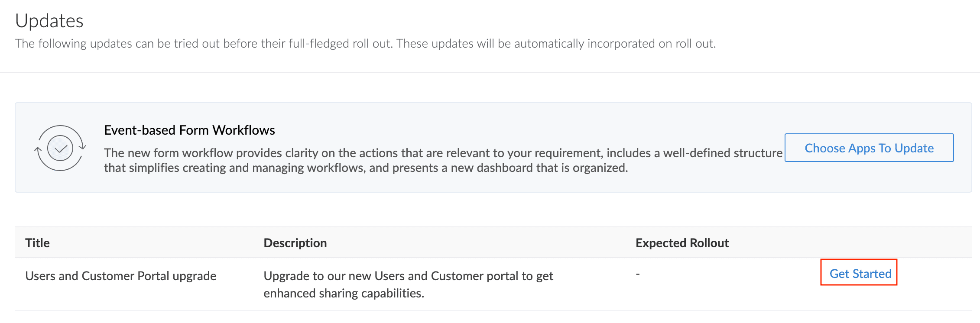This screenshot has width=980, height=323.
Task: Open Get Started for portal upgrade
Action: tap(860, 274)
